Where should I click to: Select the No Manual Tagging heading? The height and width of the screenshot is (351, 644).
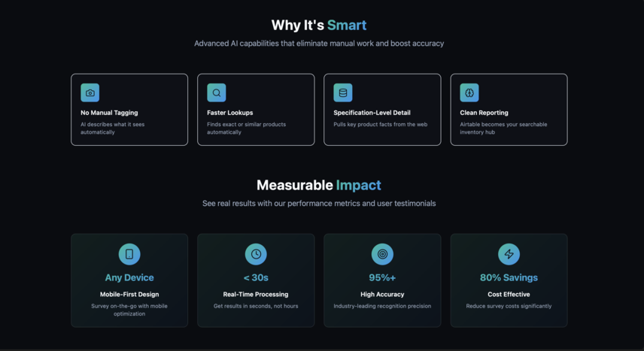click(109, 113)
